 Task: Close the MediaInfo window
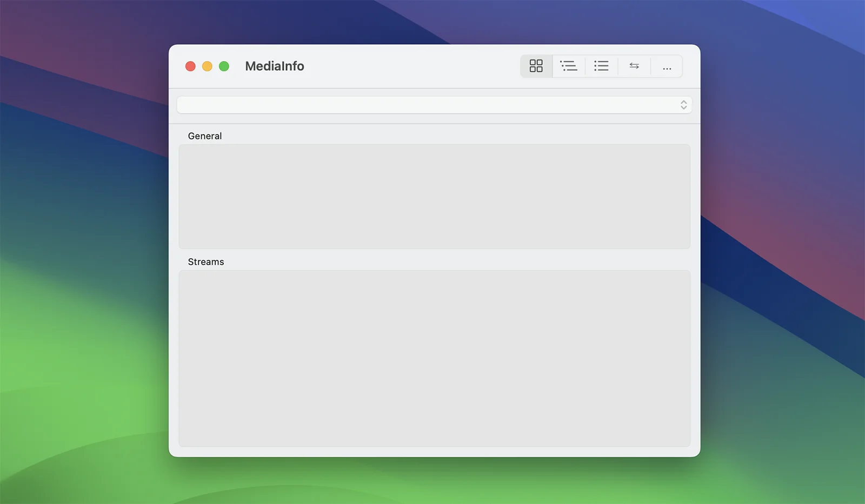(x=190, y=66)
